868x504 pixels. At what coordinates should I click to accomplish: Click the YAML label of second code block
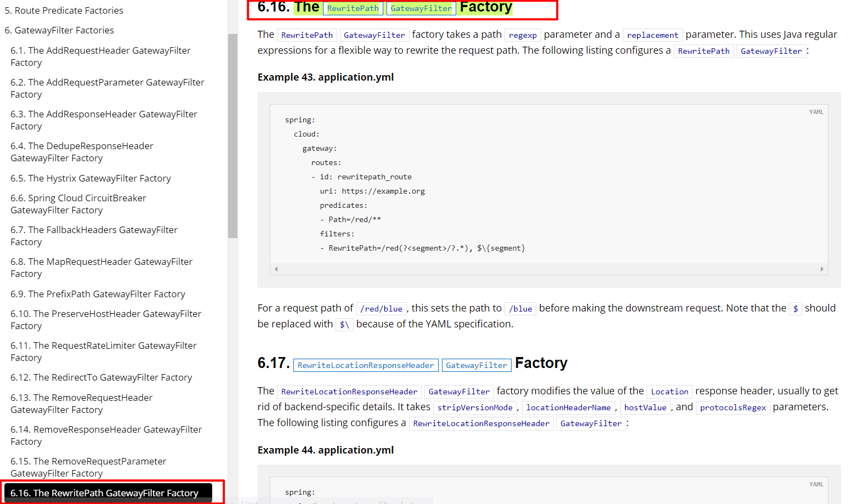click(816, 484)
